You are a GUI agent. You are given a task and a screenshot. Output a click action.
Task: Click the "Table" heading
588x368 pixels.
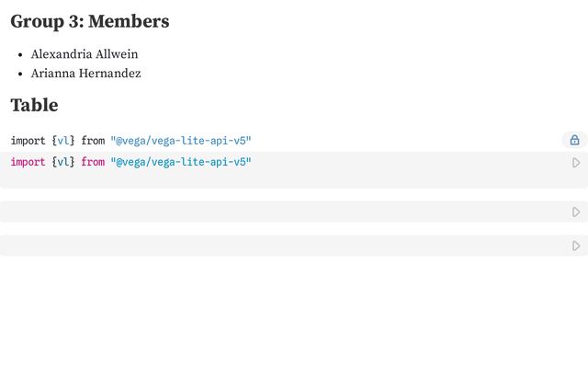35,105
